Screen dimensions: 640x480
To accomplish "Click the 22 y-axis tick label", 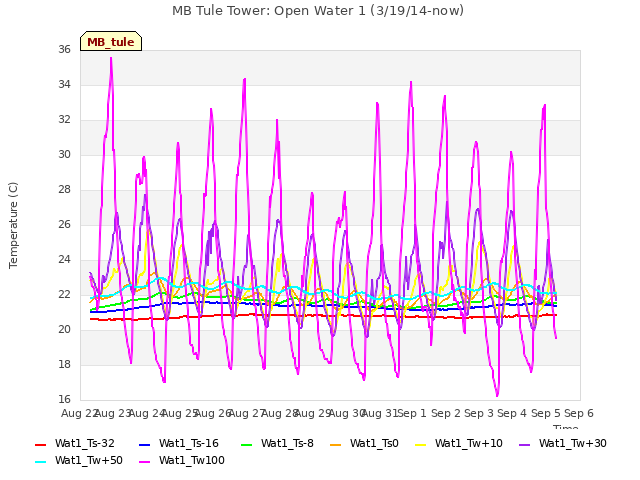I will [x=64, y=294].
